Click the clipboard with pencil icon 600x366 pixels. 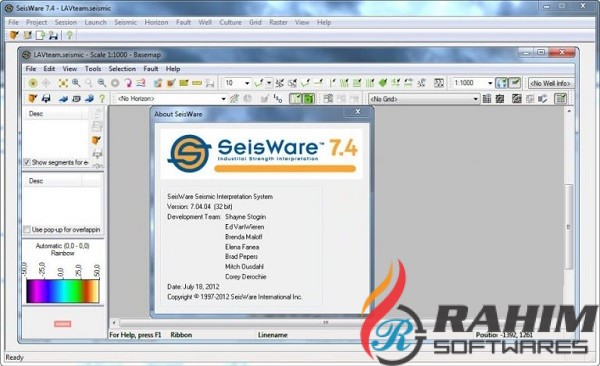pyautogui.click(x=158, y=83)
